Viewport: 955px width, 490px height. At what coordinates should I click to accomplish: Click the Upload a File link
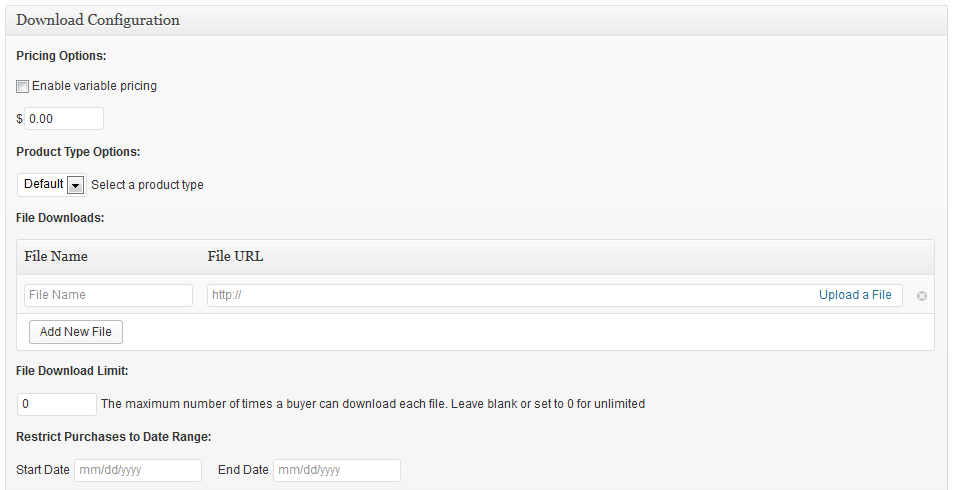pyautogui.click(x=855, y=295)
